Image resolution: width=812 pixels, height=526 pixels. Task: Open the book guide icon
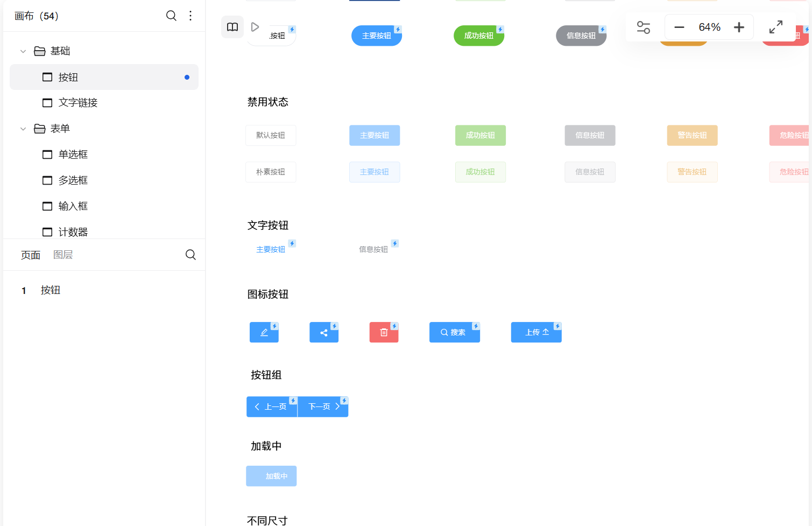(232, 27)
